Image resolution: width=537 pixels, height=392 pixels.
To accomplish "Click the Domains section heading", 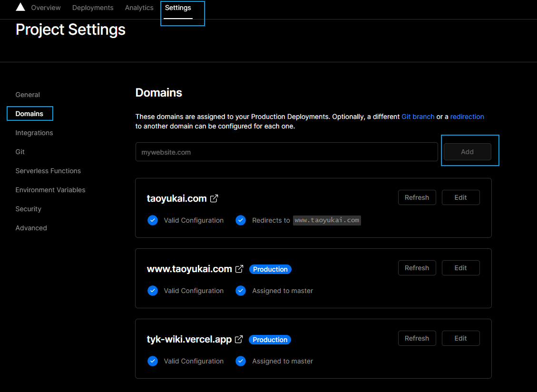I will [158, 92].
